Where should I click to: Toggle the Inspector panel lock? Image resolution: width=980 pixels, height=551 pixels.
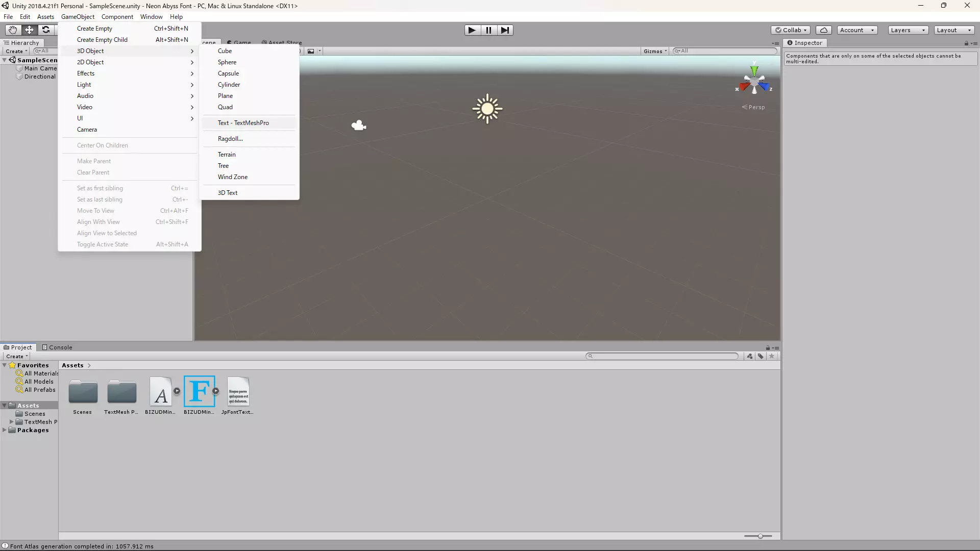966,43
